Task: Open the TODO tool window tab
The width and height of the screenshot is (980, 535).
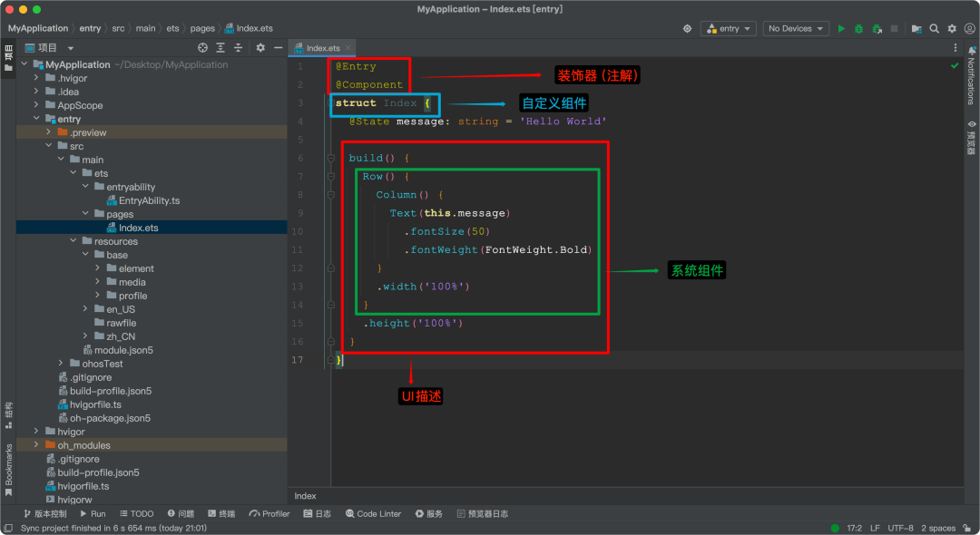Action: (137, 514)
